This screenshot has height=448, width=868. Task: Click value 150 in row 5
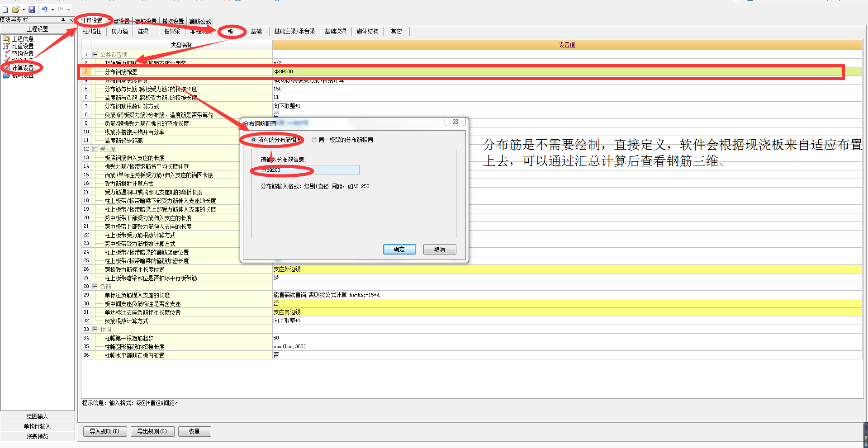(278, 89)
